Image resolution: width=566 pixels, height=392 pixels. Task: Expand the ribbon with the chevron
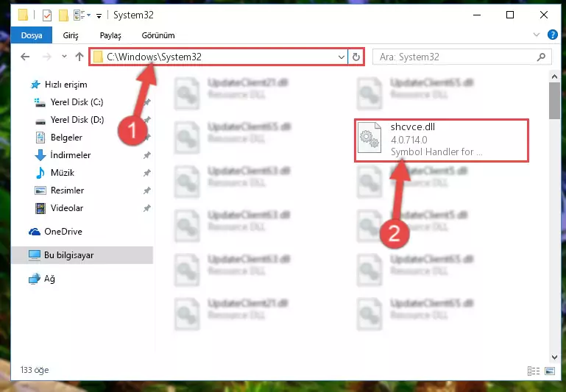pos(537,35)
